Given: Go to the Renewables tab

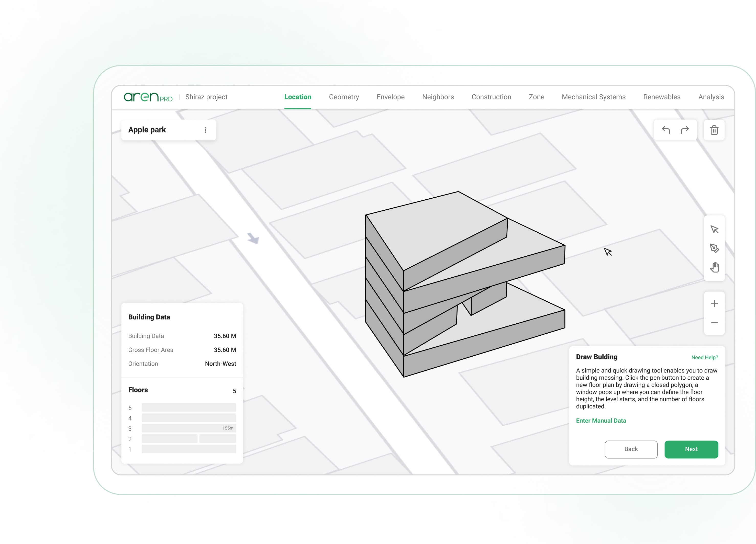Looking at the screenshot, I should (662, 97).
